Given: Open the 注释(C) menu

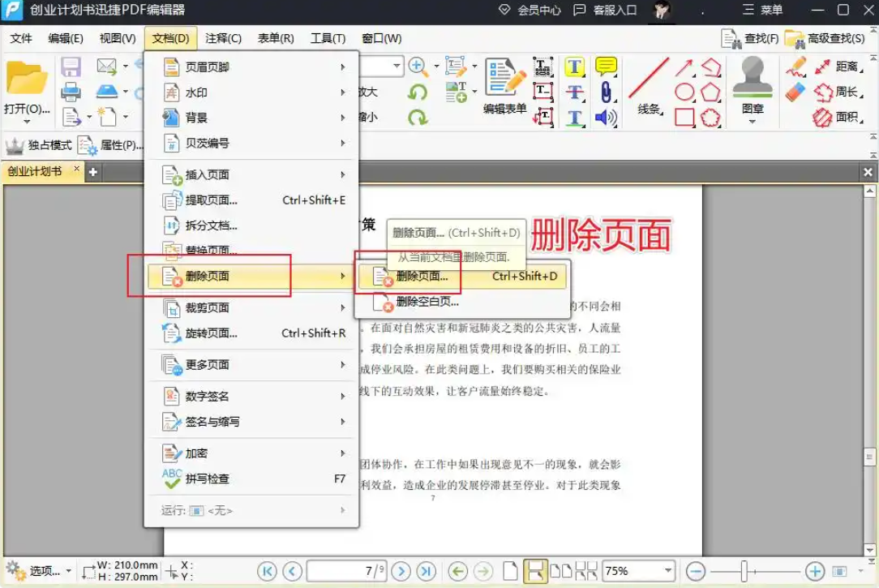Looking at the screenshot, I should 224,37.
